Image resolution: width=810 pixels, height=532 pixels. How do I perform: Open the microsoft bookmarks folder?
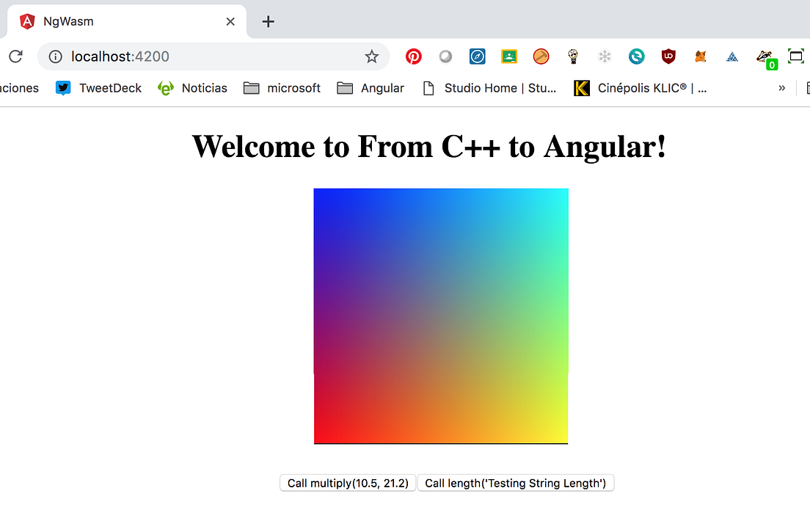click(282, 88)
